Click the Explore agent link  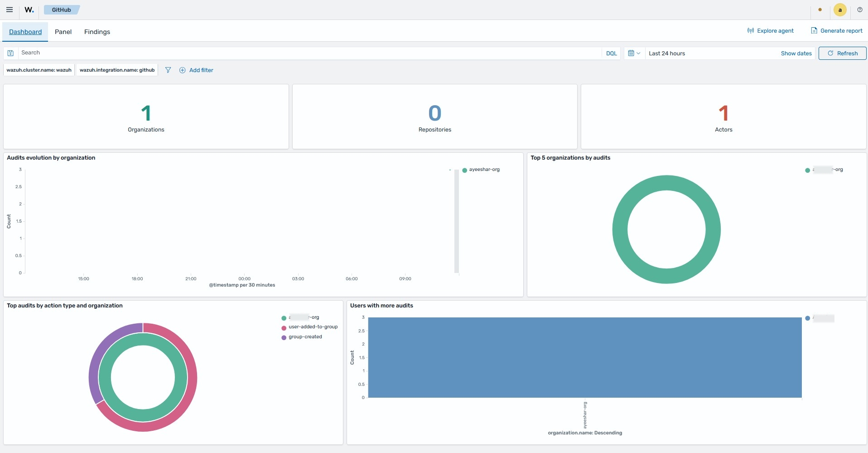click(770, 31)
